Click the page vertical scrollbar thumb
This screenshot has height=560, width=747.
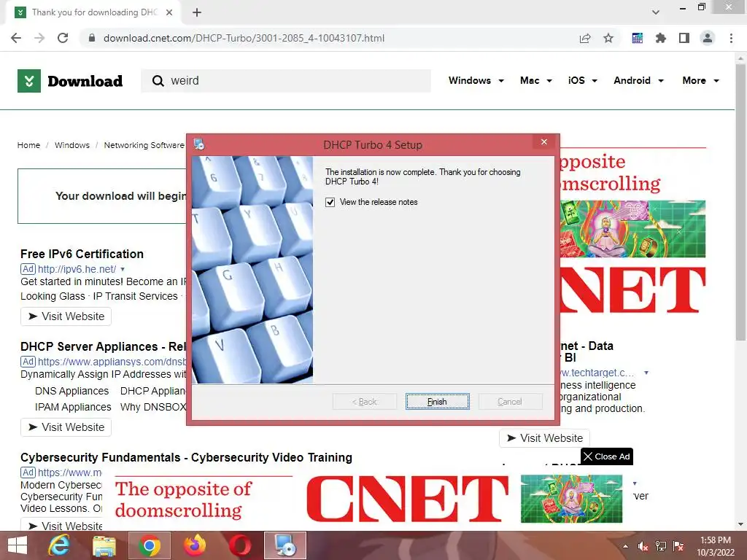click(x=740, y=203)
